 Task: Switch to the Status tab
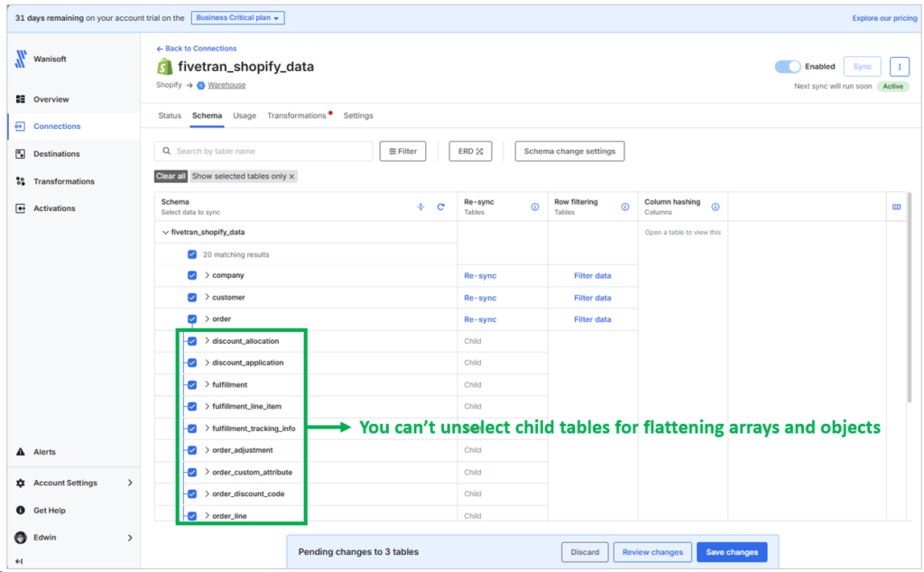pos(170,115)
